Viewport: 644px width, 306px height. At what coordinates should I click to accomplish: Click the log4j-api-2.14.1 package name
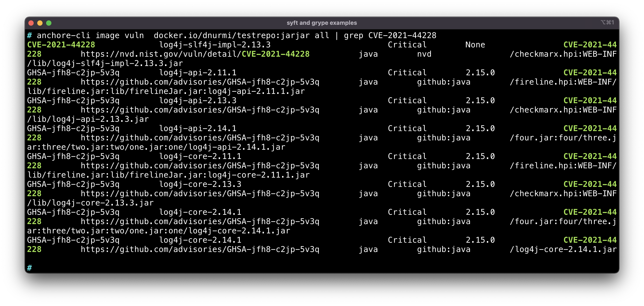pos(198,128)
